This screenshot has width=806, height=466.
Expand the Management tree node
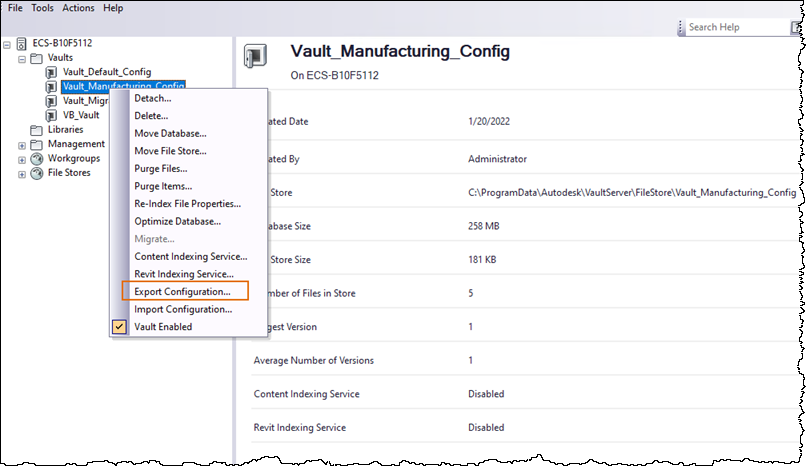click(22, 144)
